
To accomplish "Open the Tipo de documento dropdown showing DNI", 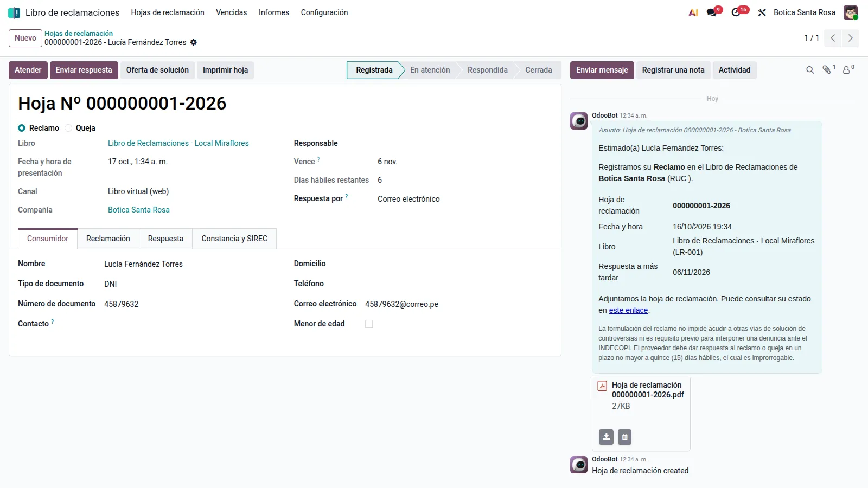I will click(x=190, y=284).
